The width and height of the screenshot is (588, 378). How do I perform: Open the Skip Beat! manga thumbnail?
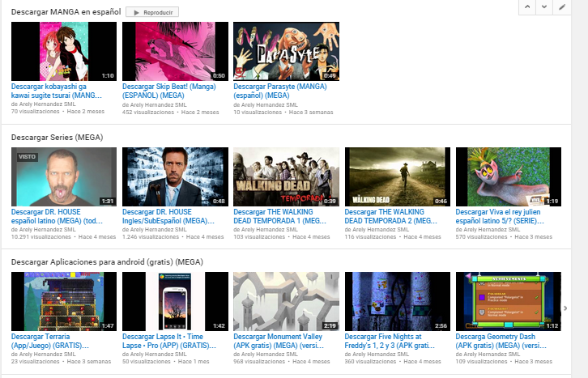click(175, 51)
